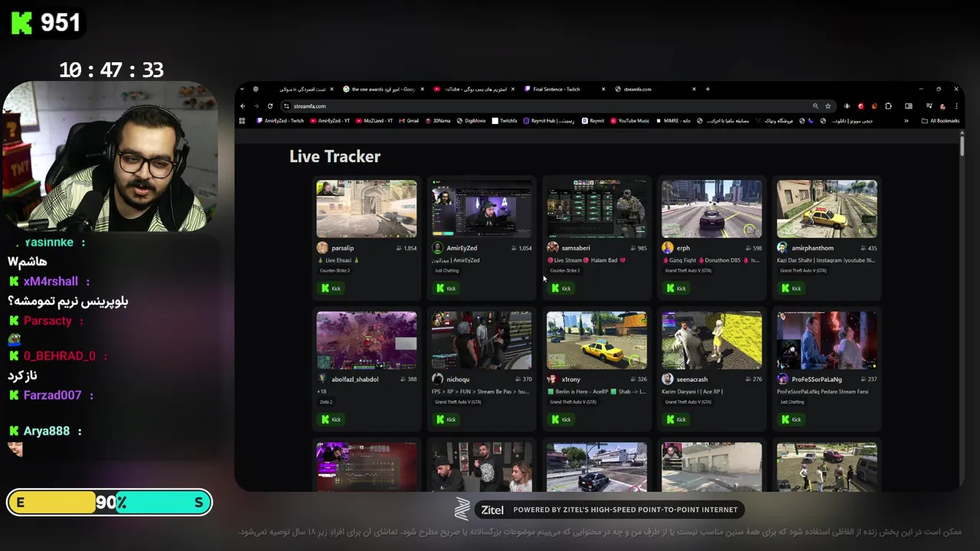Click the Kick badge on seenacrash card

click(677, 419)
